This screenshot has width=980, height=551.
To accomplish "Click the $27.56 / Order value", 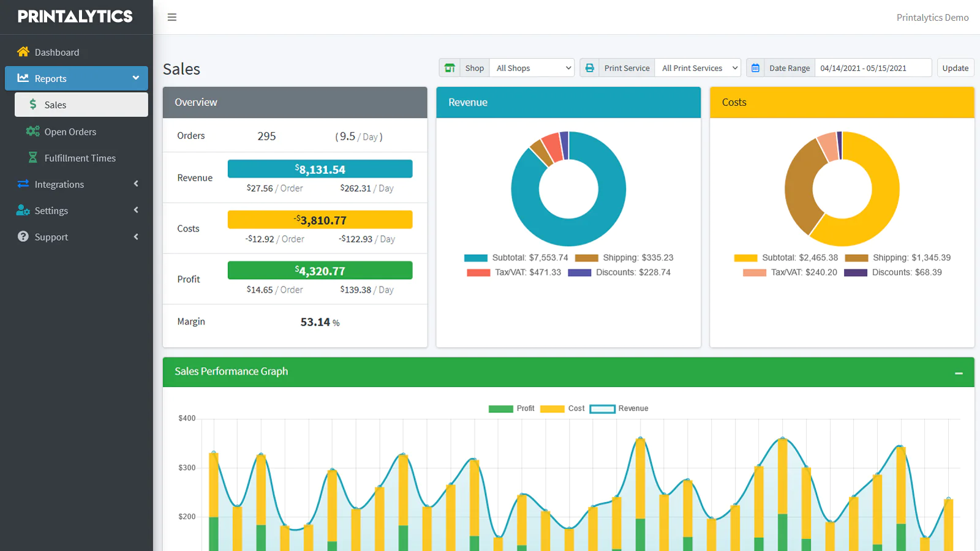I will (274, 189).
